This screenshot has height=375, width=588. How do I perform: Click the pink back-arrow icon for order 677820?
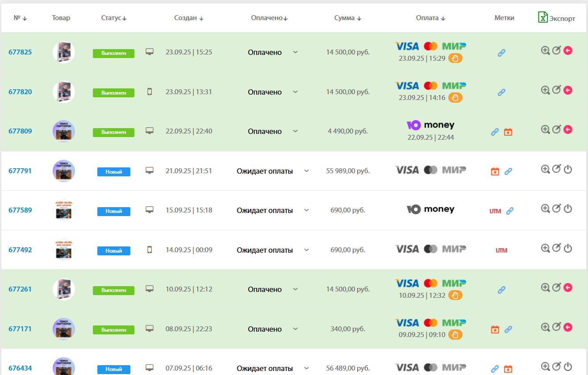pyautogui.click(x=568, y=90)
